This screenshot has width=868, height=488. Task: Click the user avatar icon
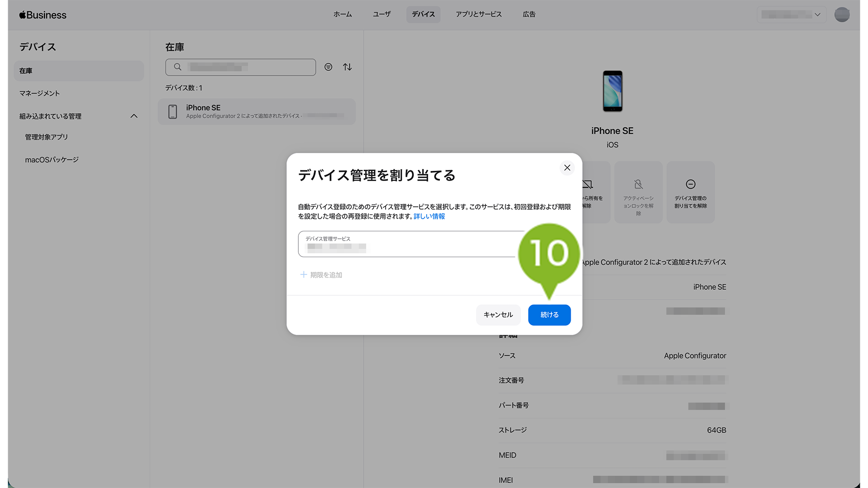click(842, 15)
